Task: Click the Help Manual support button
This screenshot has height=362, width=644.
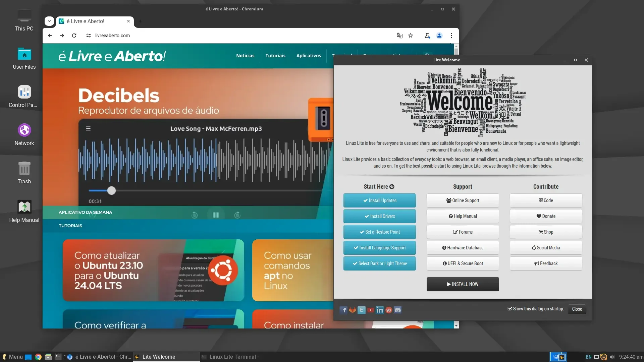Action: pyautogui.click(x=463, y=216)
